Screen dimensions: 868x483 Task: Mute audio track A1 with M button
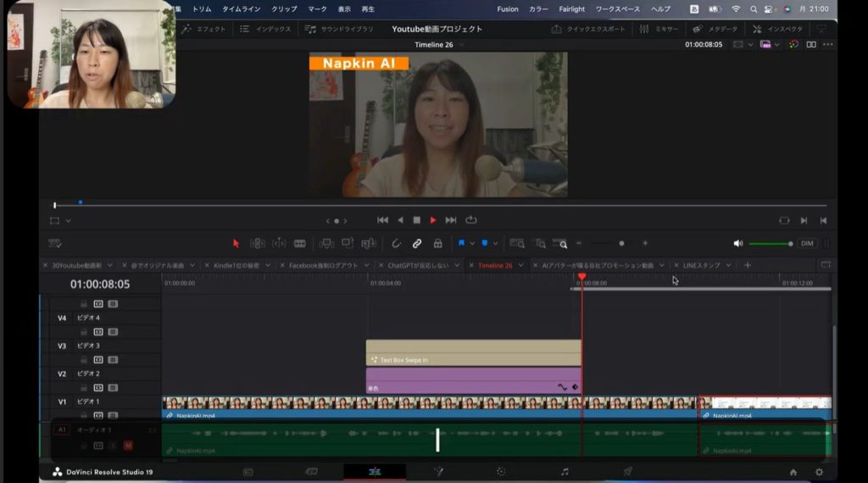(x=128, y=445)
